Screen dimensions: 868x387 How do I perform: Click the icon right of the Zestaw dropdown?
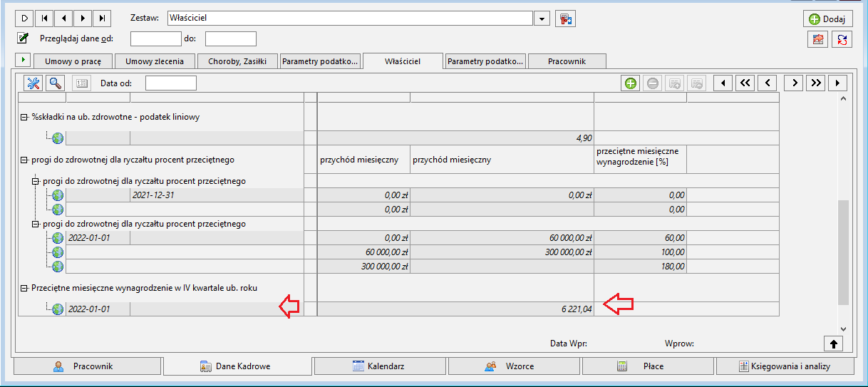pos(565,18)
